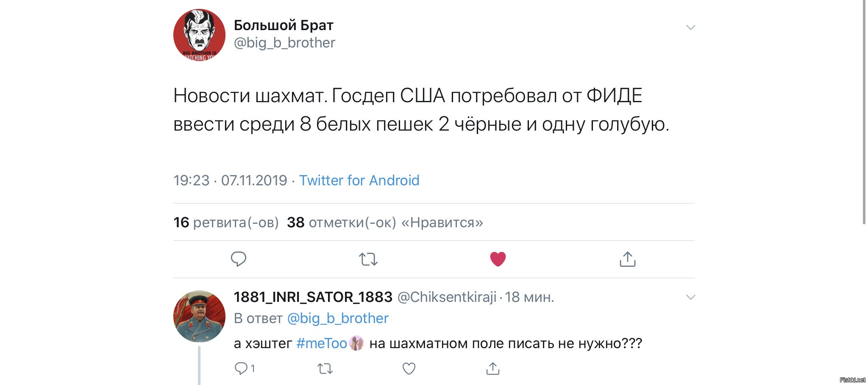Open the @big_b_brother mention in the reply

[338, 318]
